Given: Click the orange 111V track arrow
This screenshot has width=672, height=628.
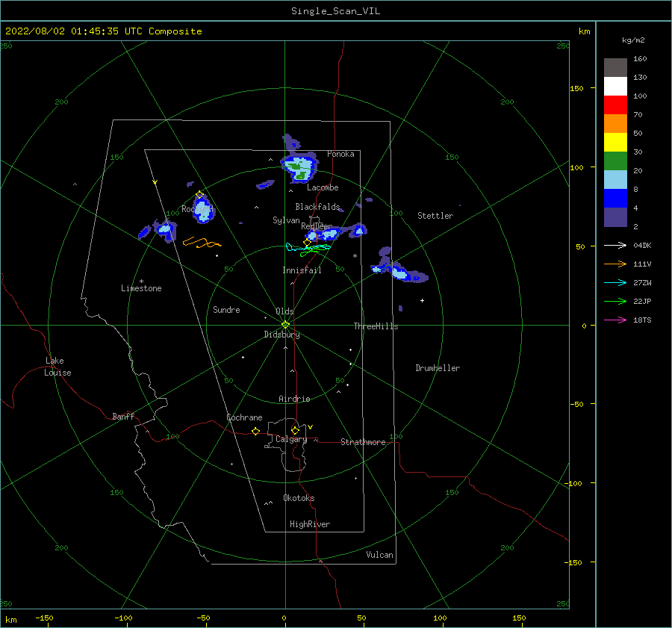Looking at the screenshot, I should (x=615, y=264).
